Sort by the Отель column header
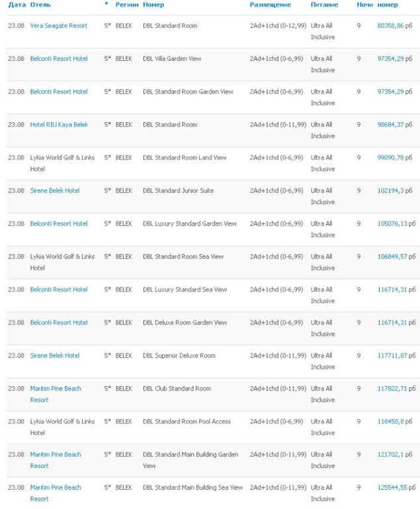Viewport: 420px width, 509px height. coord(40,5)
